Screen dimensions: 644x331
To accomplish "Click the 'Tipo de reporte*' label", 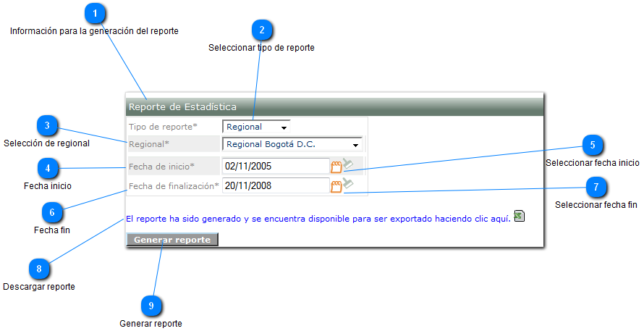I will pyautogui.click(x=163, y=127).
